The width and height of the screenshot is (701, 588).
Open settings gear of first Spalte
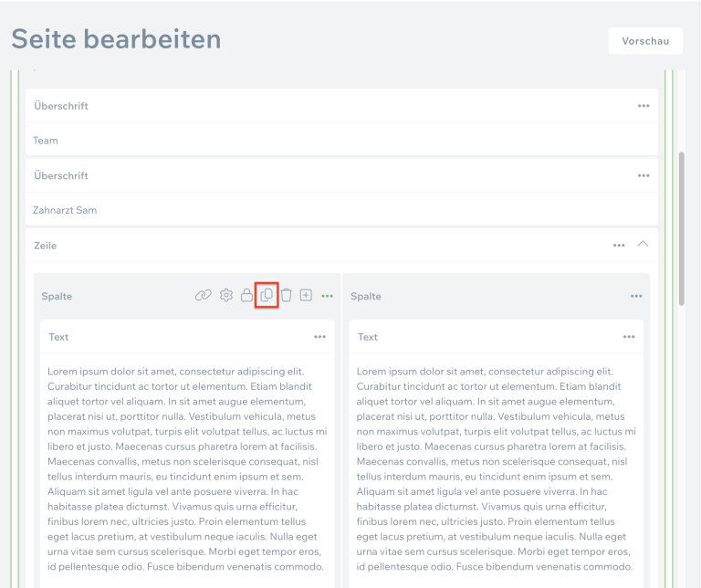[x=226, y=296]
